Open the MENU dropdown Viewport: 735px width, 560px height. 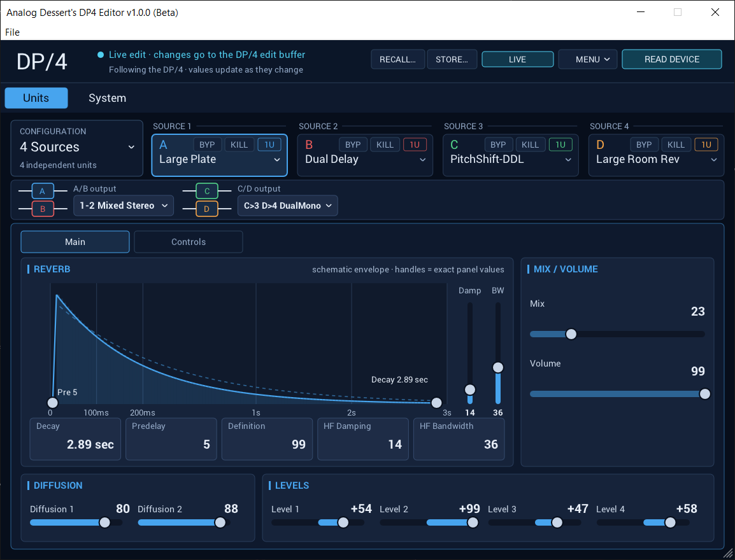click(587, 59)
